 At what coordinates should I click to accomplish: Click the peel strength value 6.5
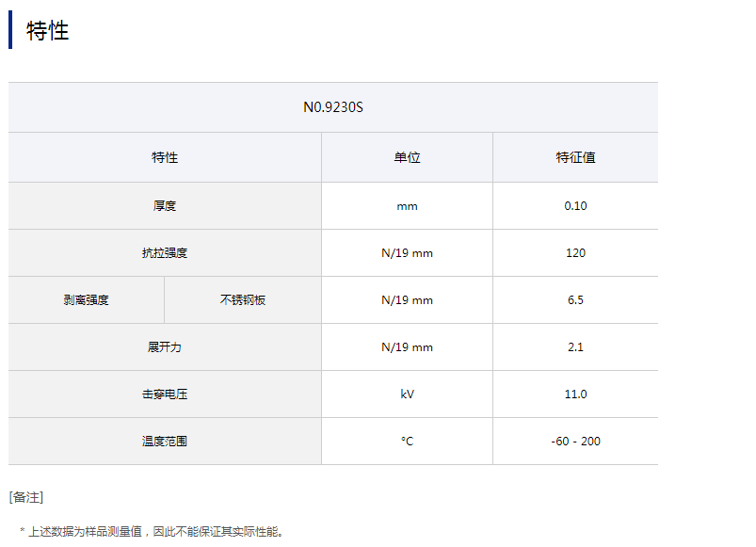[x=575, y=299]
